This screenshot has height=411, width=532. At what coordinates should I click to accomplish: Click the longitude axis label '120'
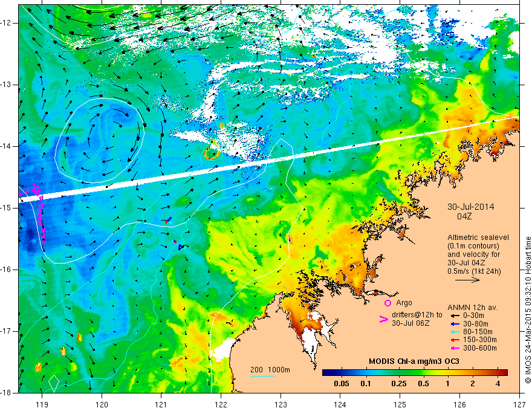(102, 404)
